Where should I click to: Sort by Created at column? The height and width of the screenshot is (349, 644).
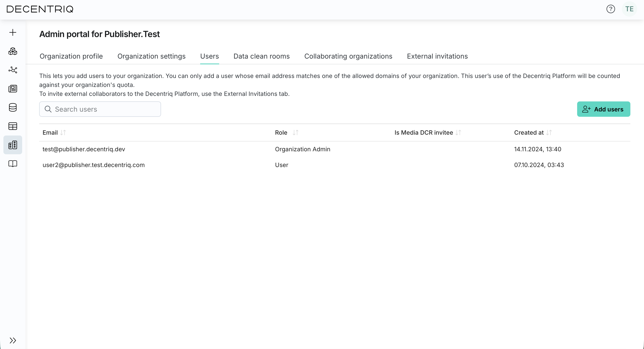(x=549, y=133)
